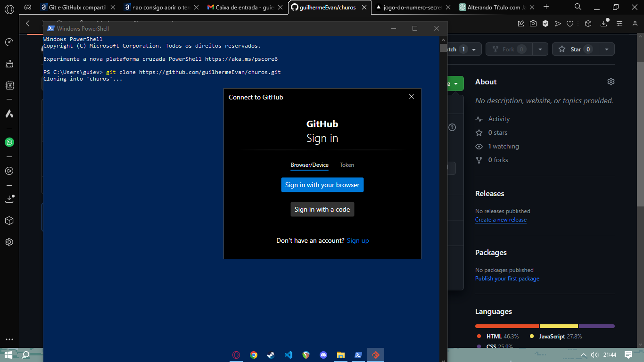
Task: Open the extensions cube in toolbar
Action: [x=588, y=24]
